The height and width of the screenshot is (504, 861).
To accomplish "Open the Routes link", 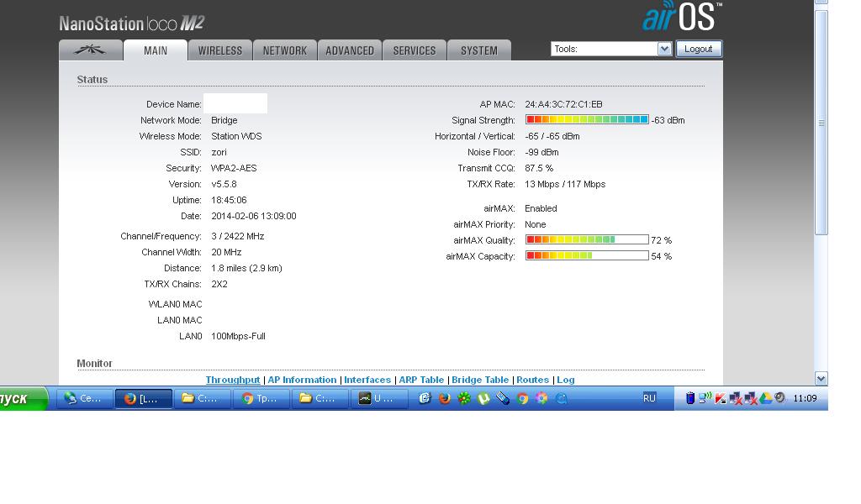I will click(x=532, y=380).
